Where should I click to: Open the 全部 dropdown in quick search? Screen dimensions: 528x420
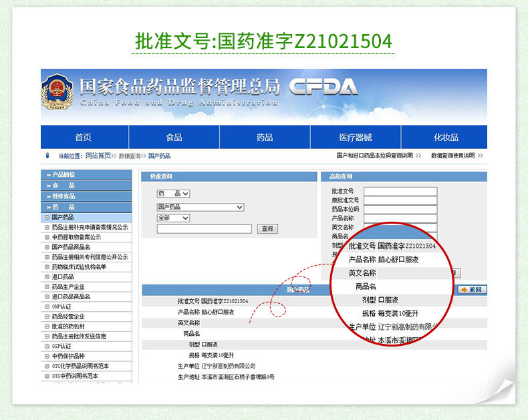tap(173, 218)
